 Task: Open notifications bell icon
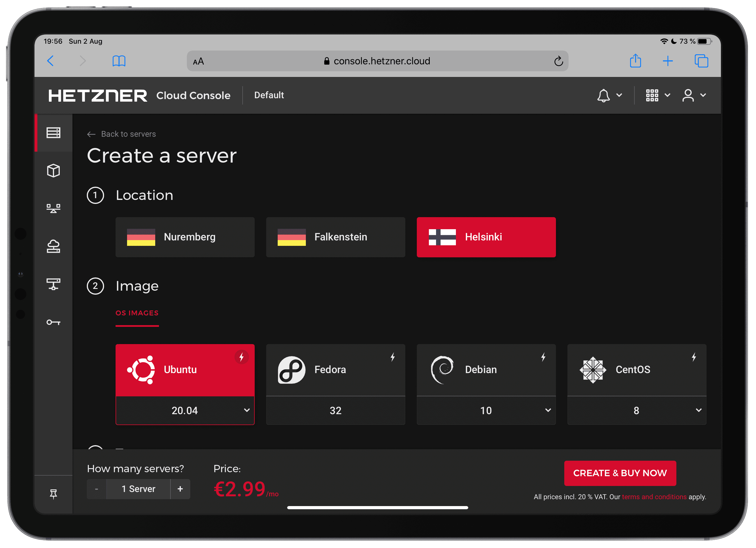603,95
